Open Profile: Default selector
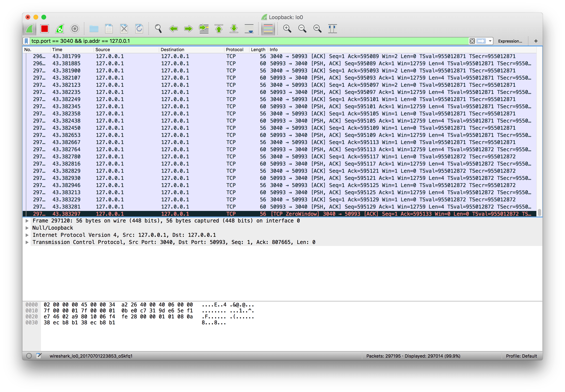 coord(521,356)
